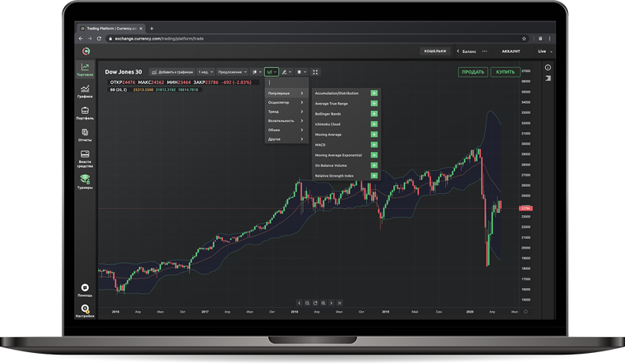
Task: Open the Торговля section in sidebar
Action: (85, 69)
